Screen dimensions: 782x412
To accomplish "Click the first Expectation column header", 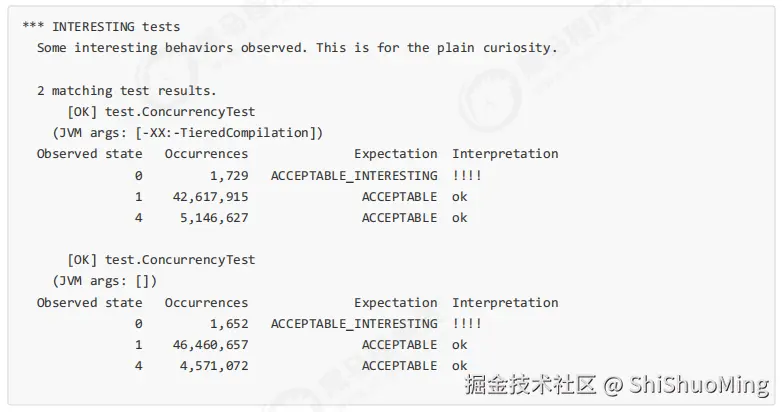I will pyautogui.click(x=396, y=154).
